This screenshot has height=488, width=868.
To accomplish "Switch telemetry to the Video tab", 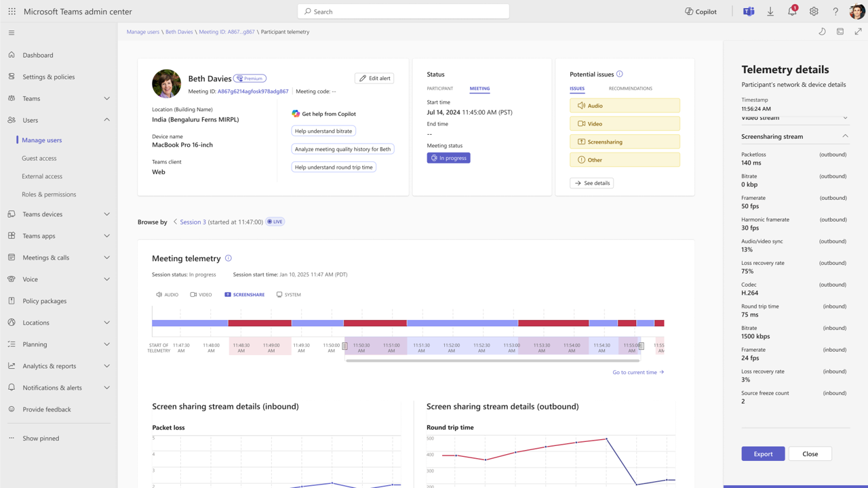I will [201, 295].
